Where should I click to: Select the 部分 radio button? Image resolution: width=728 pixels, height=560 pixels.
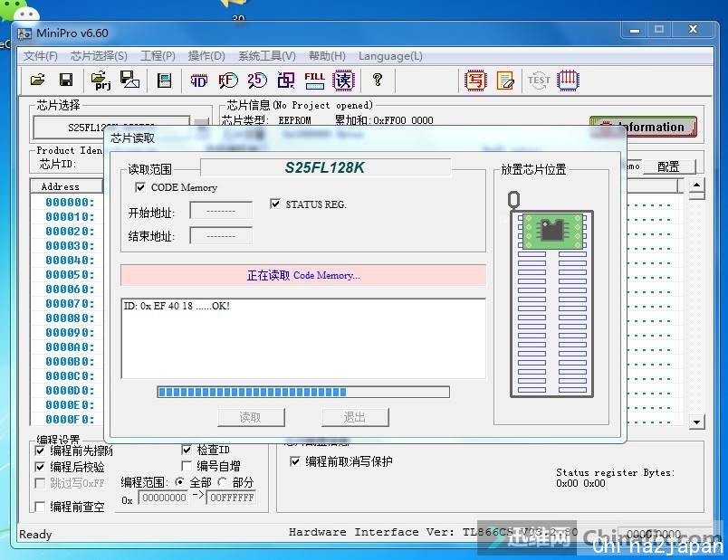[223, 482]
